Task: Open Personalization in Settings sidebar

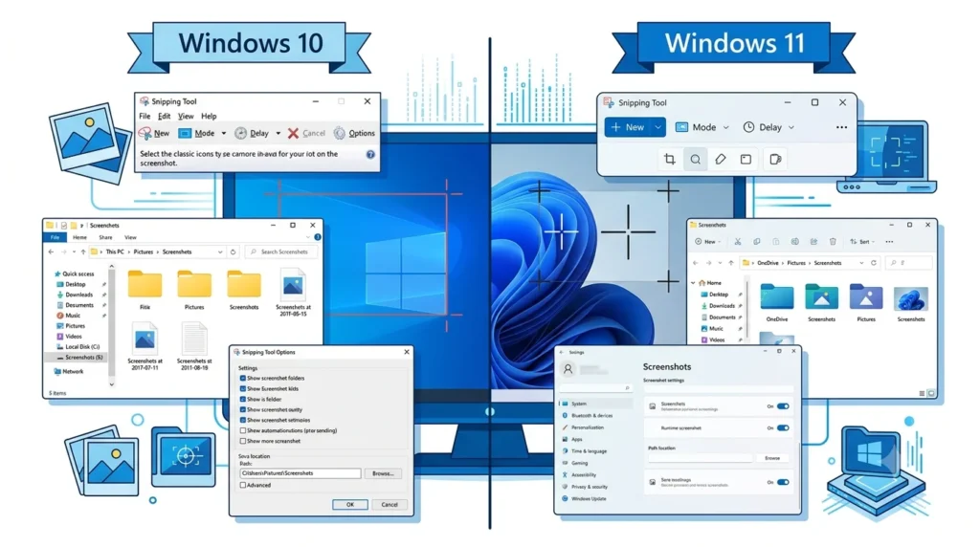Action: 587,427
